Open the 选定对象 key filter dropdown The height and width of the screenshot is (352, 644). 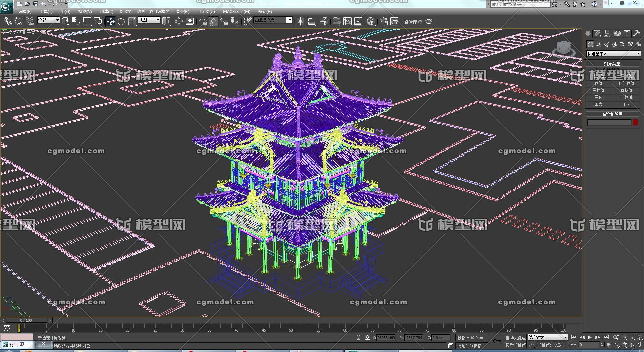(547, 337)
